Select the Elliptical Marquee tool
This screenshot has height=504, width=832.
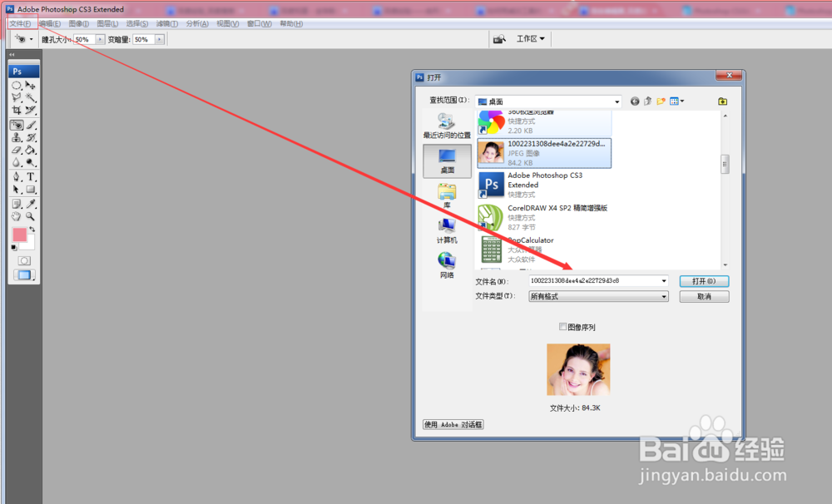tap(17, 86)
